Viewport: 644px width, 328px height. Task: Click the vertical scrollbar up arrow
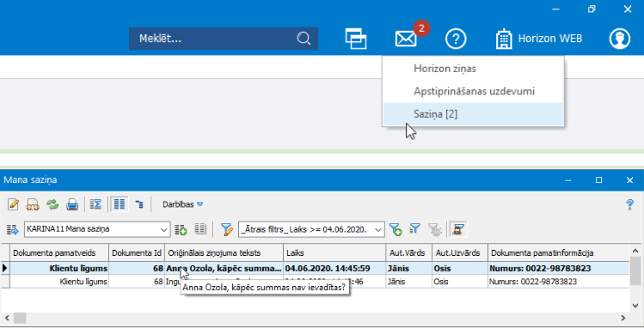point(635,250)
